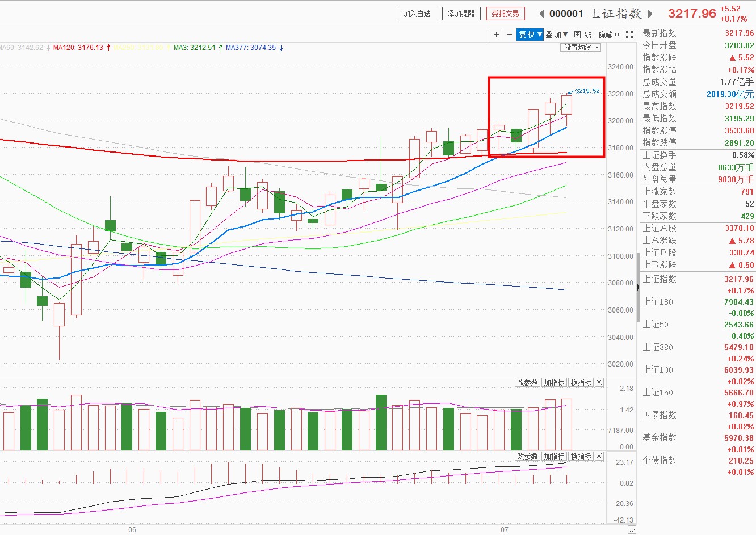Screen dimensions: 756x535
Task: Click the 06 date marker on time axis
Action: tap(132, 530)
